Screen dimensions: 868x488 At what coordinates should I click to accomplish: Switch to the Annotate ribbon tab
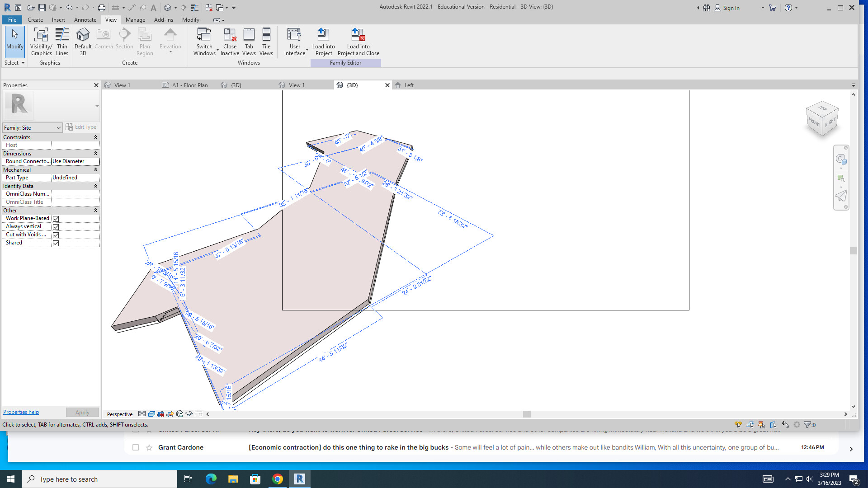tap(85, 20)
